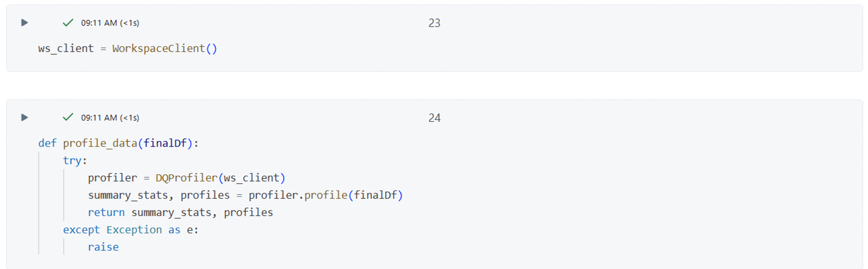Screen dimensions: 868x269
Task: Run cell 23 with the play icon
Action: (x=24, y=23)
